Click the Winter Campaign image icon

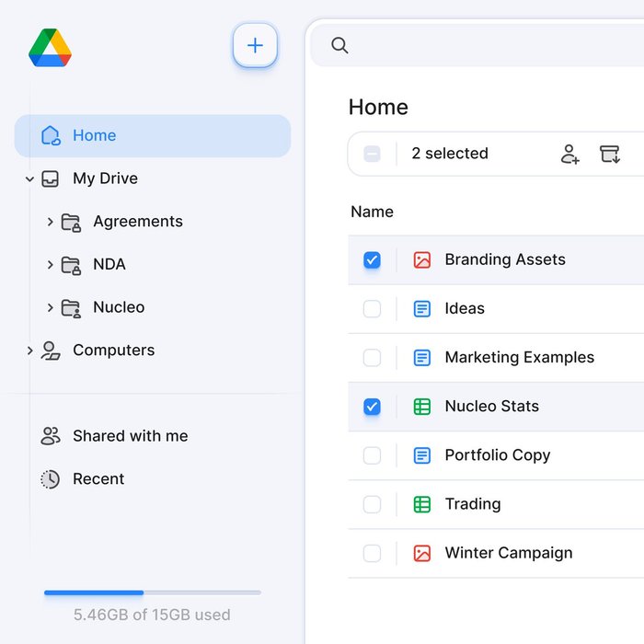(x=421, y=553)
